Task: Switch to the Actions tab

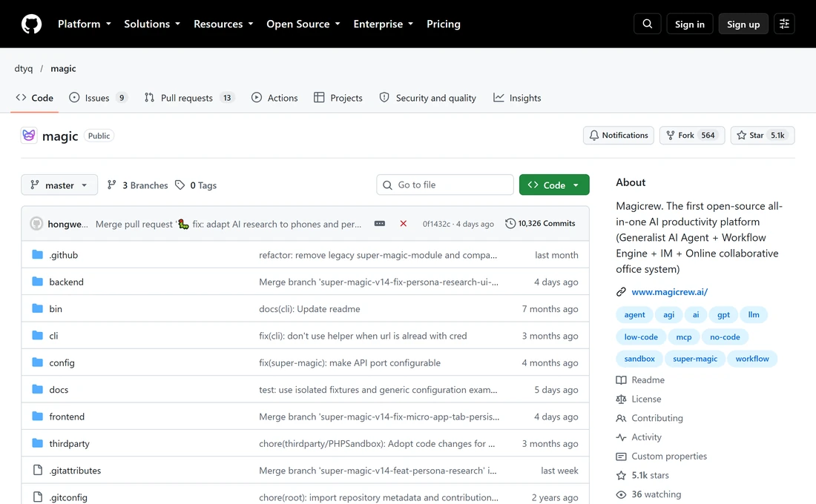Action: tap(274, 98)
